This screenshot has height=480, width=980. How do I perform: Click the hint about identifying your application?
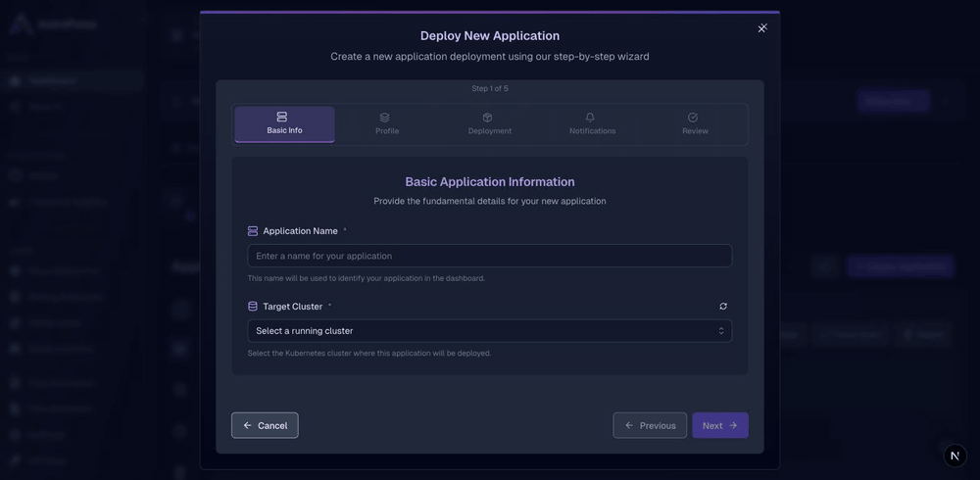(367, 278)
